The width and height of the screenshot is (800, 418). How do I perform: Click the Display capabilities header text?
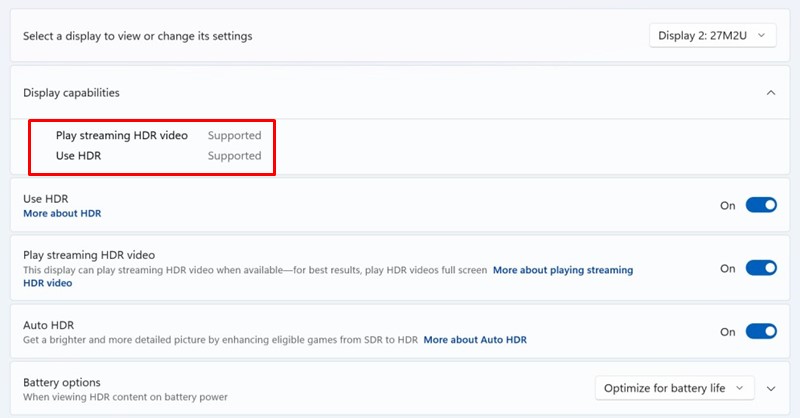71,93
